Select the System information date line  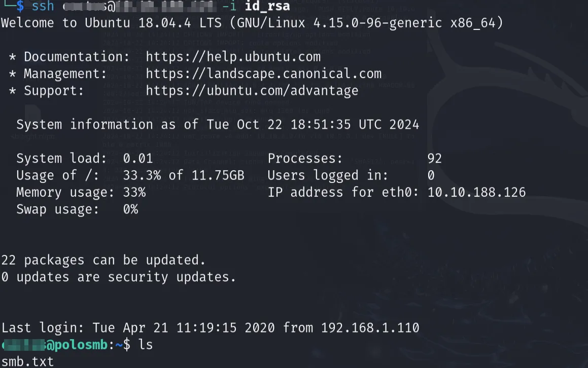point(218,125)
